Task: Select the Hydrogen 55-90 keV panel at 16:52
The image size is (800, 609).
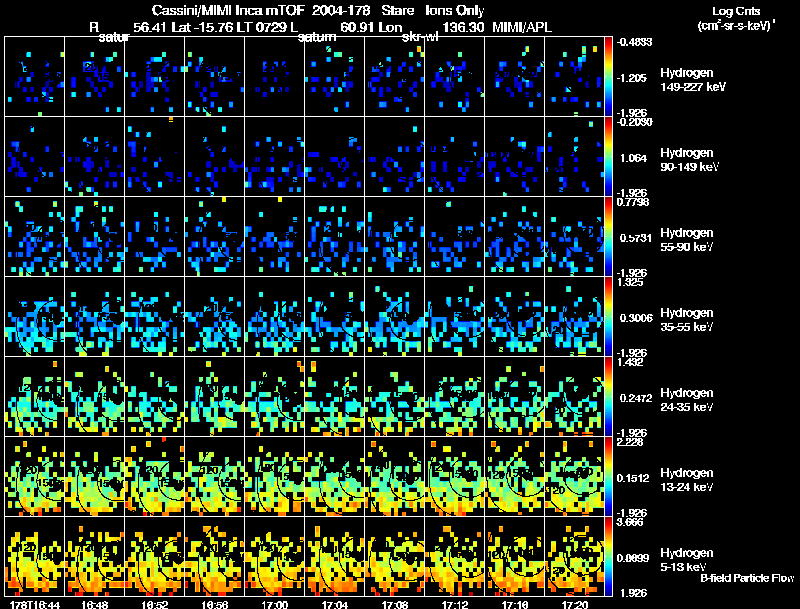Action: click(x=155, y=236)
